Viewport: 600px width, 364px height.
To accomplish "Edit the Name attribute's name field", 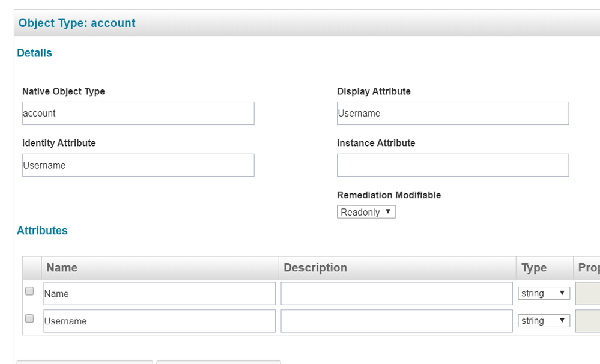I will coord(159,294).
